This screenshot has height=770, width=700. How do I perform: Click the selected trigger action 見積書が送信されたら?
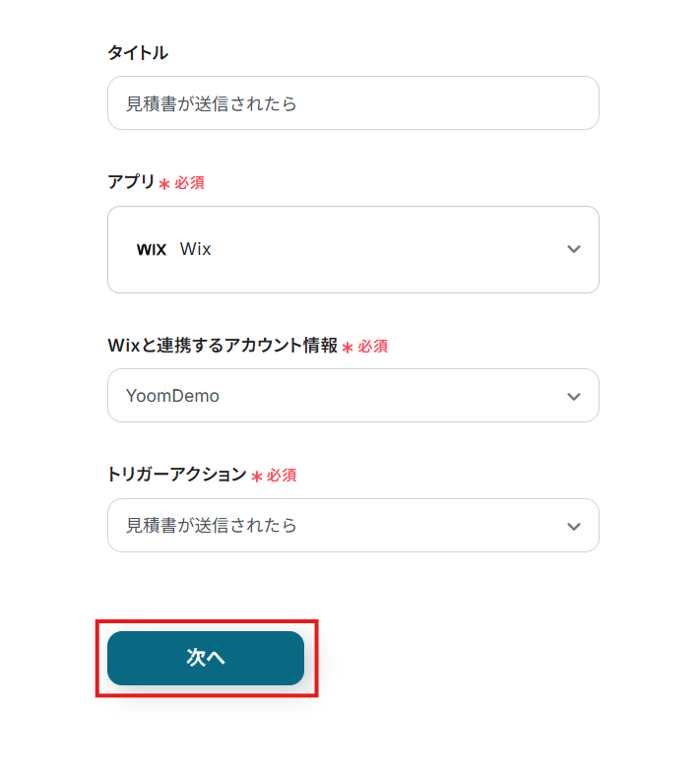[x=212, y=526]
